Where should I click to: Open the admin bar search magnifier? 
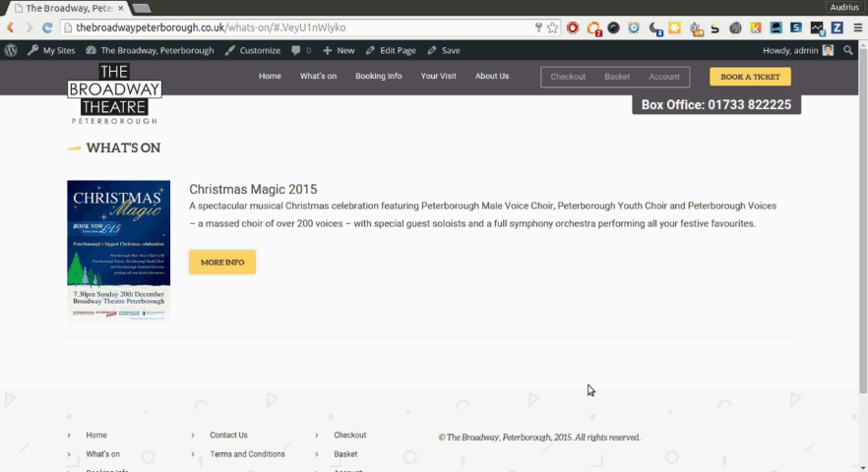(x=848, y=50)
